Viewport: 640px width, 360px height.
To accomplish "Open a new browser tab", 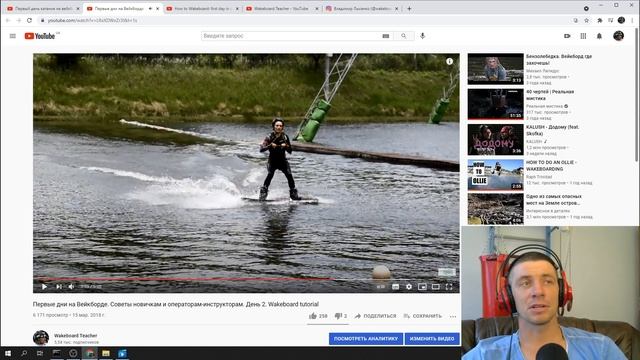I will pos(409,8).
